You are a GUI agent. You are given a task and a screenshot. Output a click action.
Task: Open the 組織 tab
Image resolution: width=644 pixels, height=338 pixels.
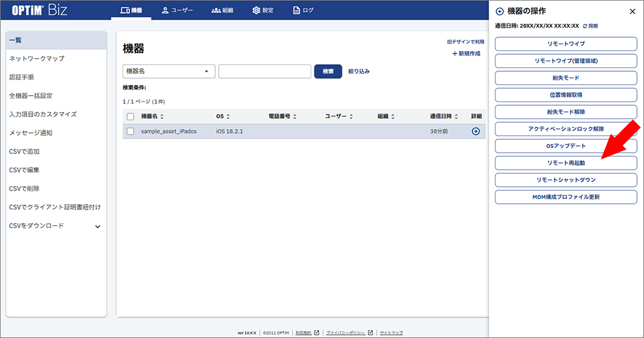click(x=222, y=10)
